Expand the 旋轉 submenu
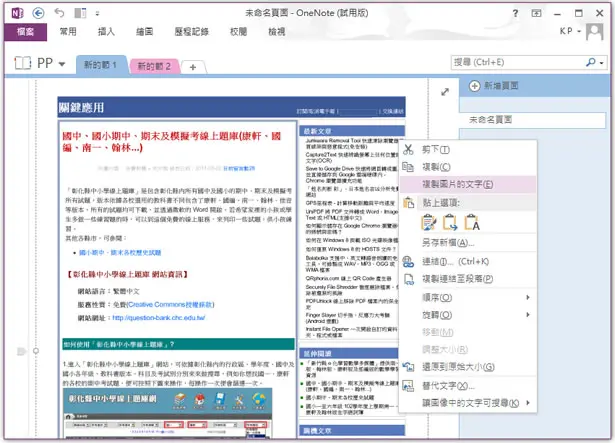Viewport: 615px width, 443px height. point(528,315)
